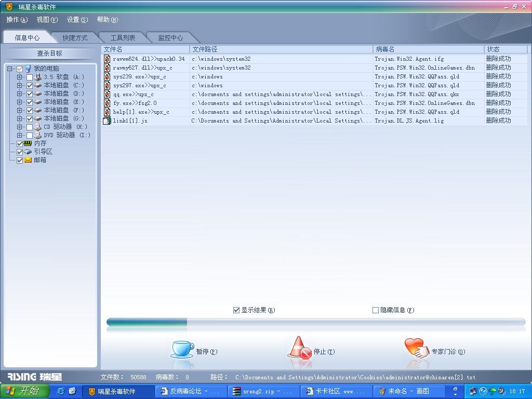Open the Windows 开始 start button
Image resolution: width=532 pixels, height=399 pixels.
point(25,391)
